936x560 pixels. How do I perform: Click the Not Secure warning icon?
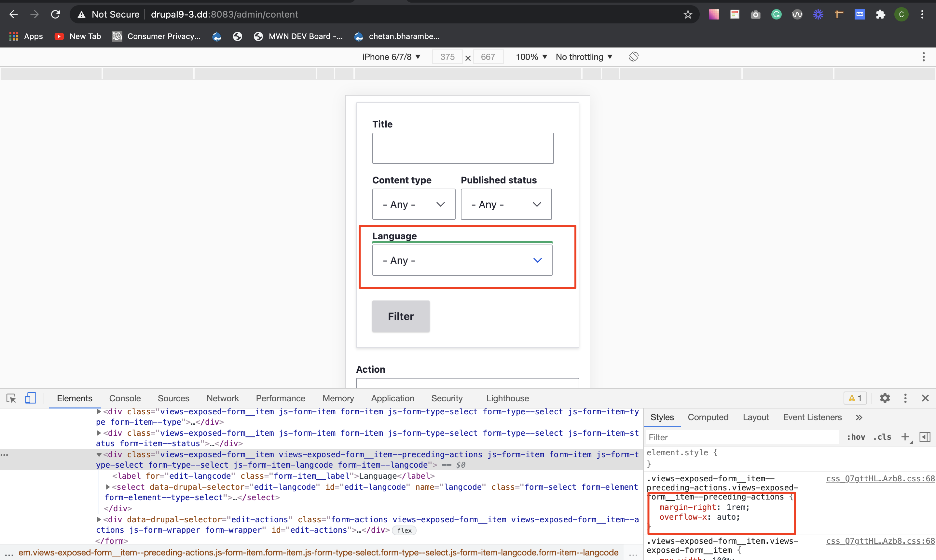coord(81,14)
